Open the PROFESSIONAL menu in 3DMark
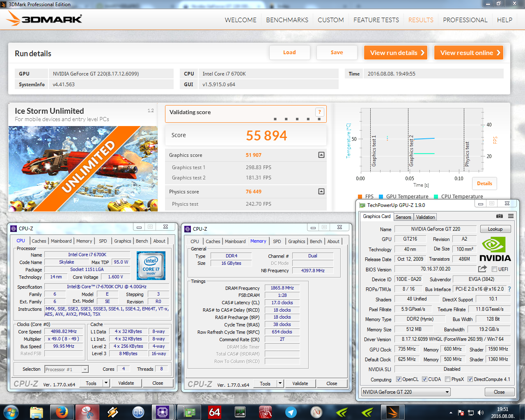The width and height of the screenshot is (525, 420). (465, 20)
